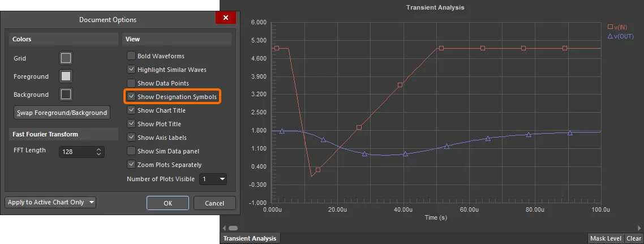Click the Time (s) axis label
The height and width of the screenshot is (244, 644).
436,217
